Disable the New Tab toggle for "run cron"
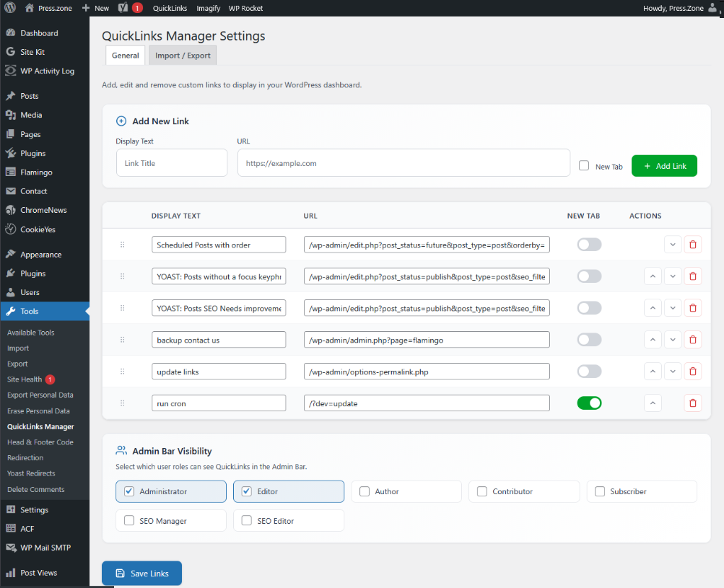Screen dimensions: 724x588 click(x=589, y=403)
